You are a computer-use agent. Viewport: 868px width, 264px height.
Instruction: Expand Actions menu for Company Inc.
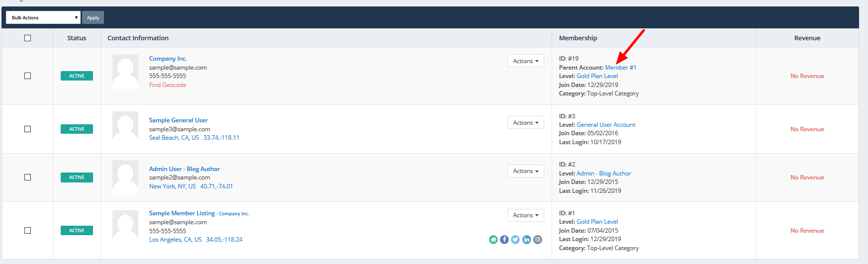tap(526, 61)
